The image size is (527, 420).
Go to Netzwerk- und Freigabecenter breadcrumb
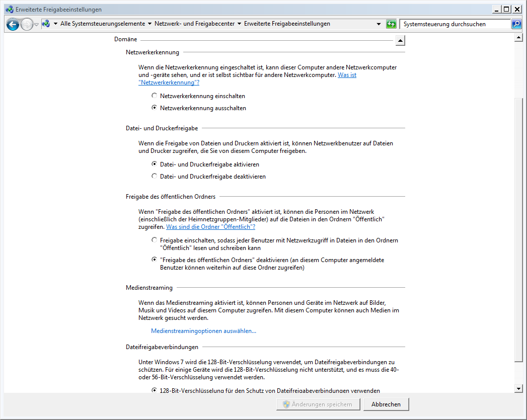click(194, 24)
